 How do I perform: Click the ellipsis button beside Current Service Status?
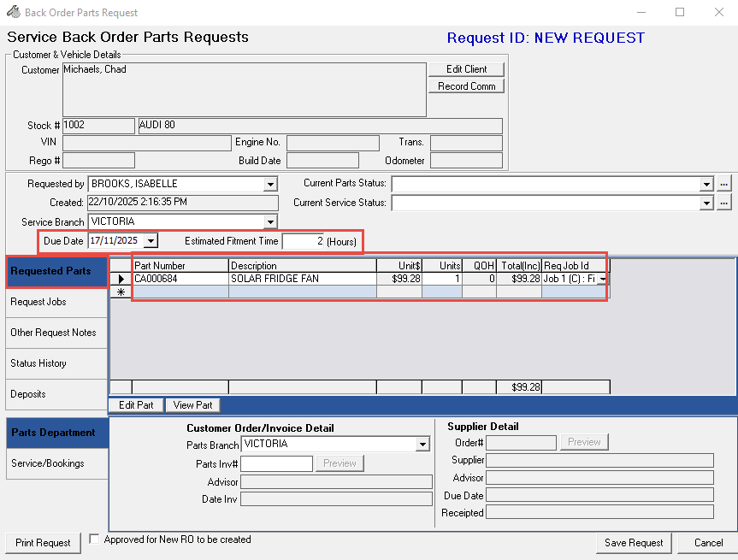pyautogui.click(x=723, y=203)
